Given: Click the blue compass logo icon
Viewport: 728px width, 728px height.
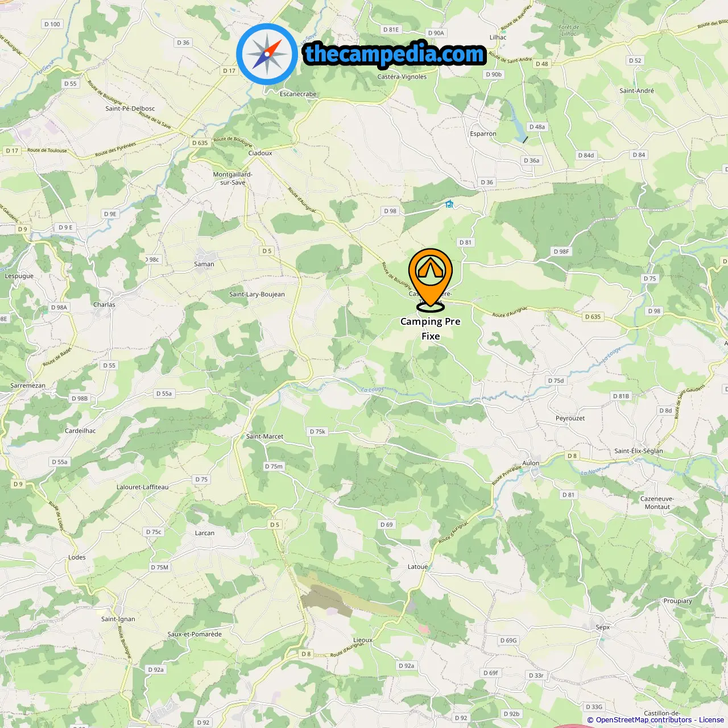Looking at the screenshot, I should (267, 55).
